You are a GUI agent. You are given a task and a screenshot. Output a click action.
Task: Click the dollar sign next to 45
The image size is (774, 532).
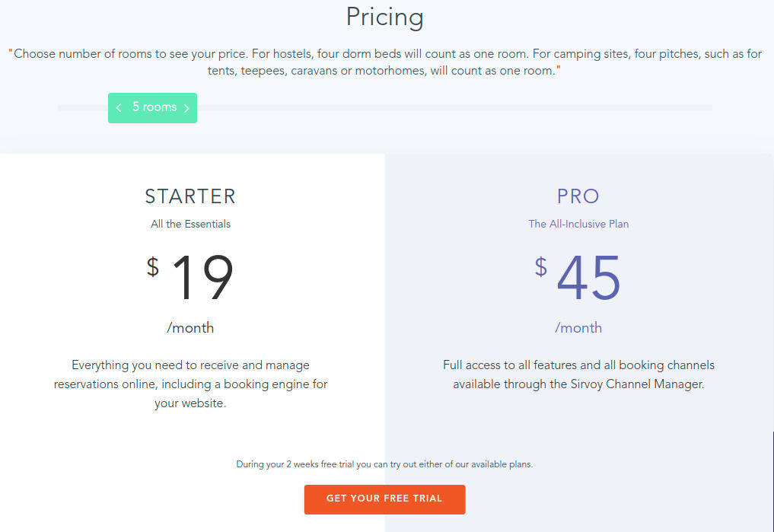pos(540,268)
